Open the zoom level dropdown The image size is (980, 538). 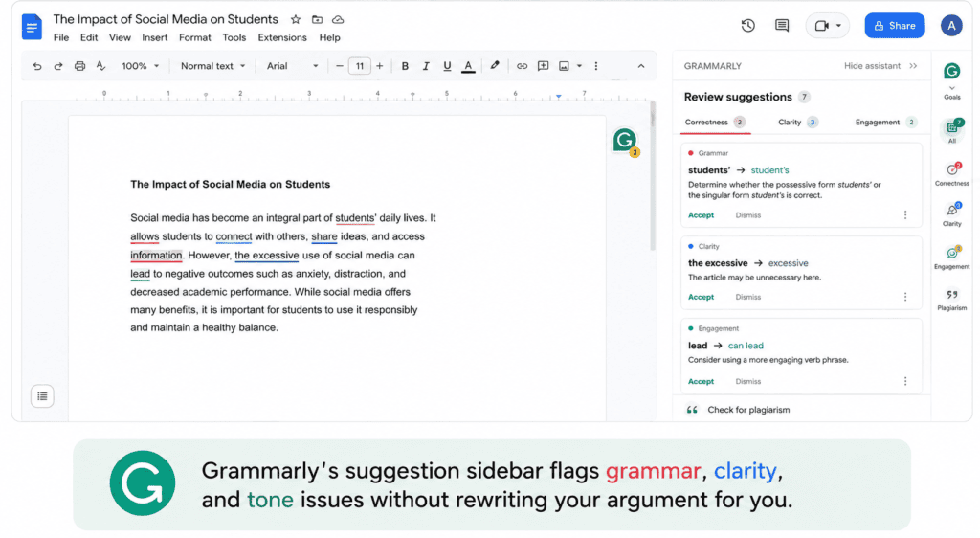(140, 66)
